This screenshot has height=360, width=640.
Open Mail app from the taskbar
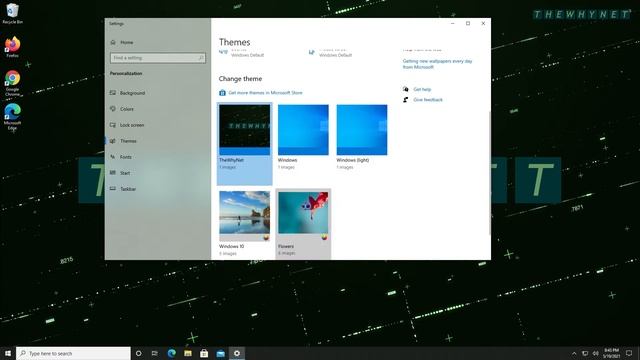click(x=220, y=353)
